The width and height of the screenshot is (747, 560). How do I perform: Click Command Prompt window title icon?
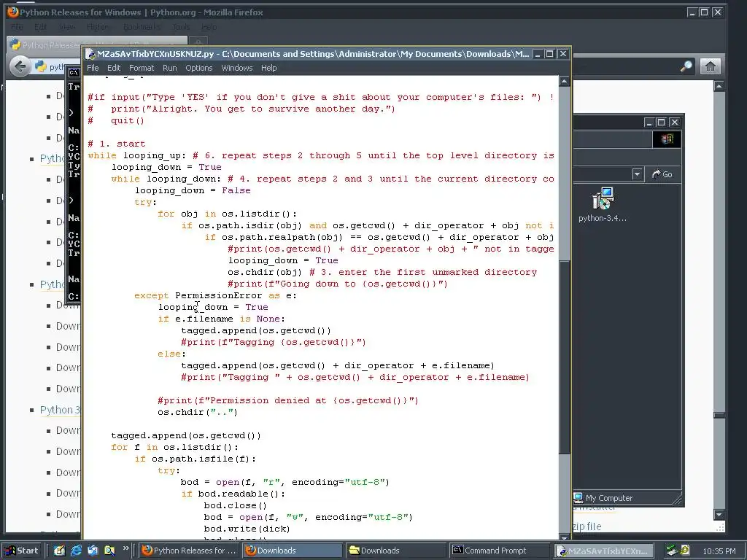(x=74, y=72)
